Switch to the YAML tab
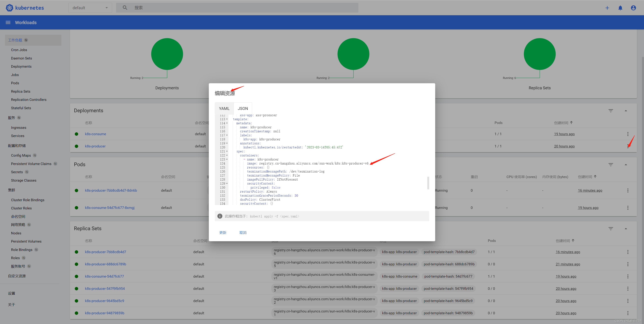The height and width of the screenshot is (324, 644). point(224,108)
